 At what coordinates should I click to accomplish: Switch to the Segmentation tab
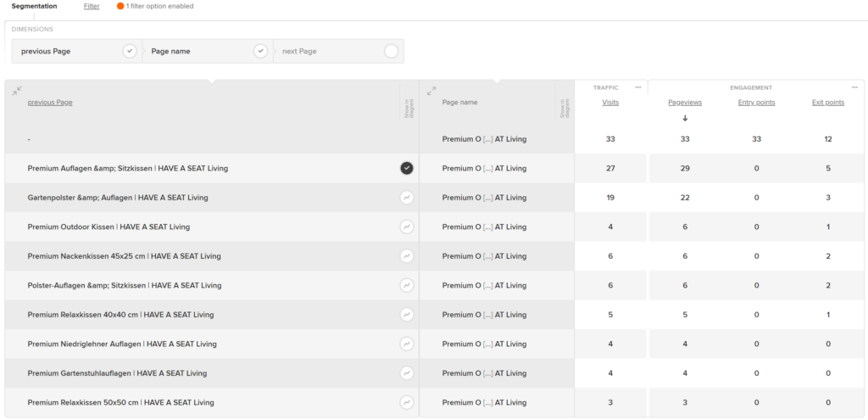click(x=34, y=6)
